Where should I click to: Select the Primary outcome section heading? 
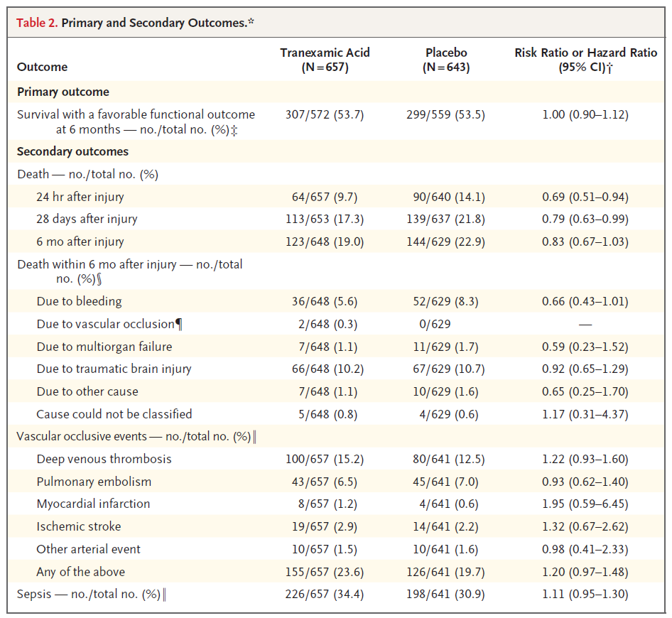coord(63,92)
